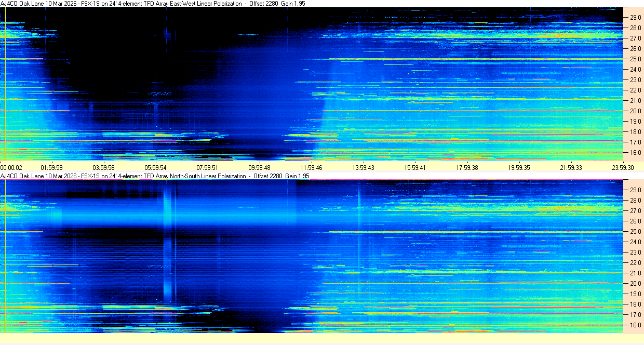Click 20.0 frequency label on East-West chart
This screenshot has width=644, height=345.
pyautogui.click(x=636, y=111)
